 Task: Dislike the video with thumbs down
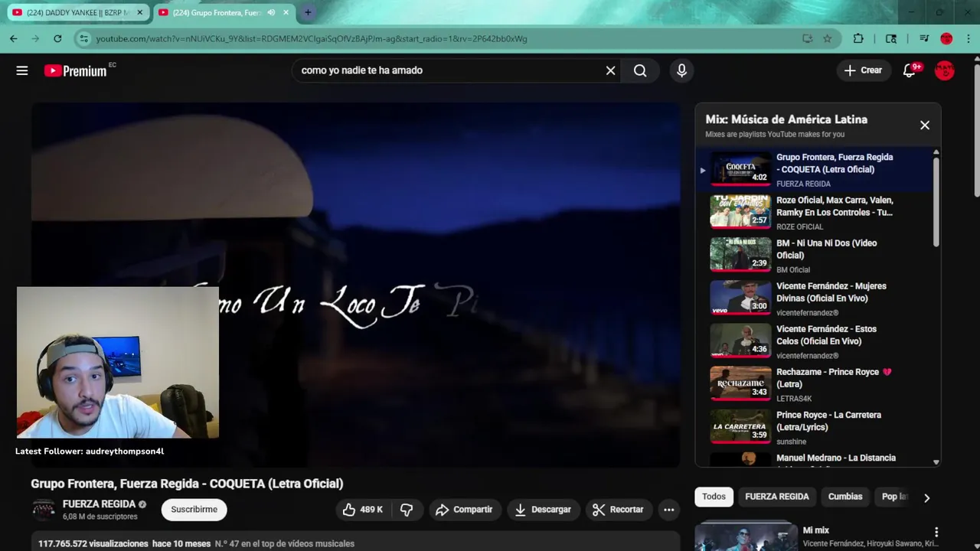pyautogui.click(x=407, y=510)
